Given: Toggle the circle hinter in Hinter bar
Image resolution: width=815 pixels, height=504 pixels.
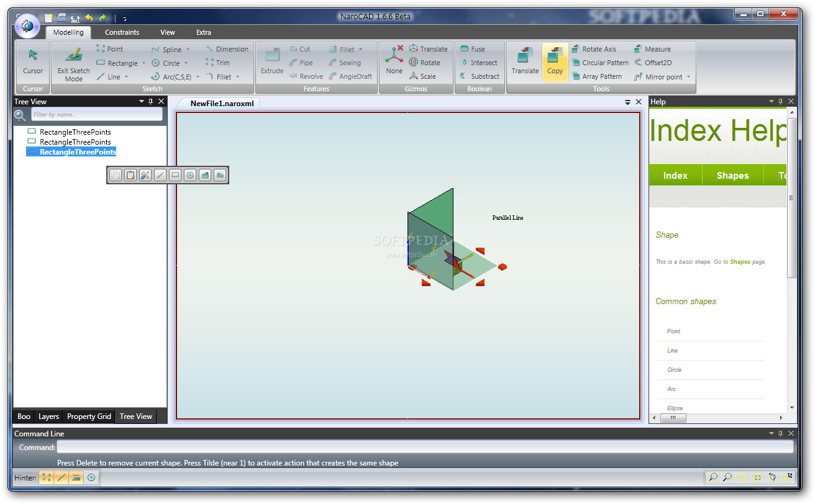Looking at the screenshot, I should point(91,478).
